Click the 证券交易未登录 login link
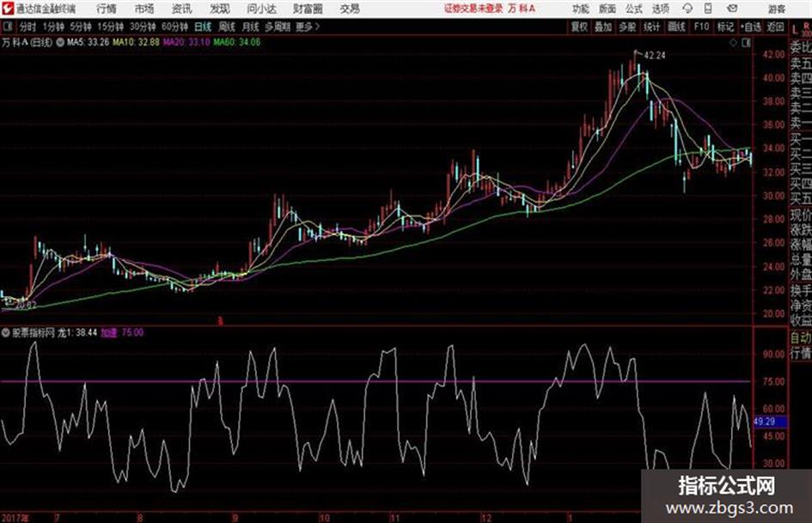This screenshot has height=523, width=812. [473, 9]
